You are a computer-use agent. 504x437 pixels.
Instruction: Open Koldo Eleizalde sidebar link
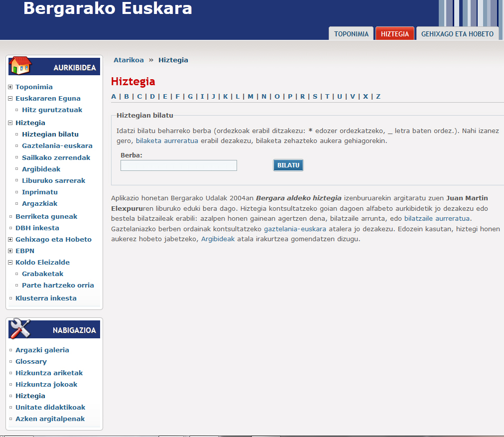click(42, 263)
